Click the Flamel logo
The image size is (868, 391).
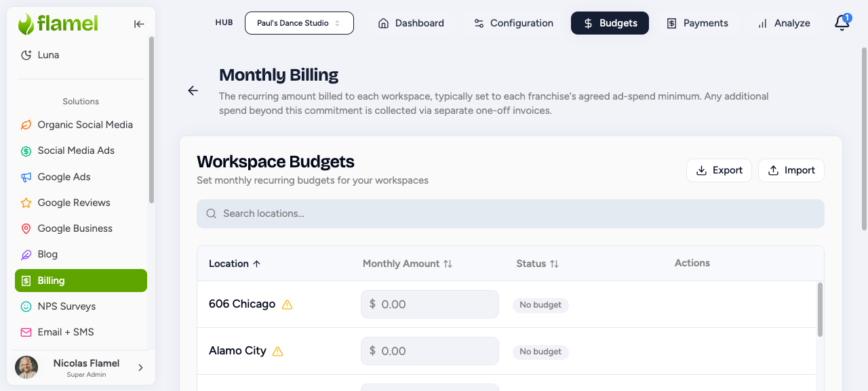(x=58, y=24)
